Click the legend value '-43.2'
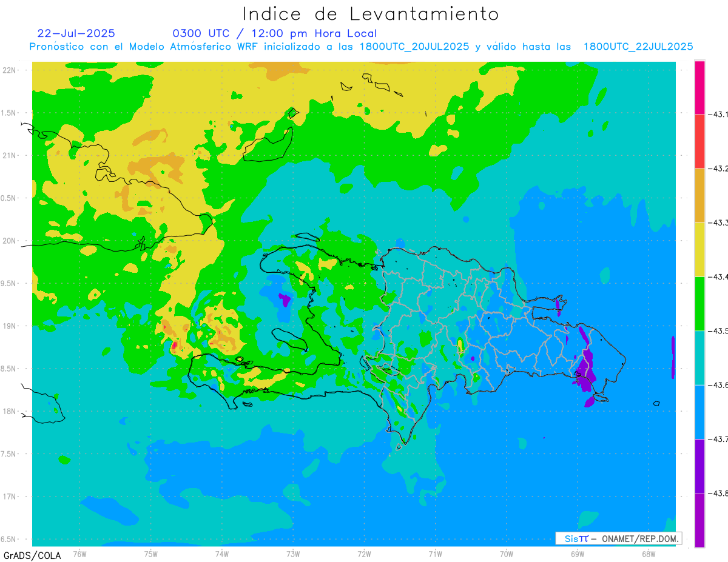The width and height of the screenshot is (728, 562). 718,169
